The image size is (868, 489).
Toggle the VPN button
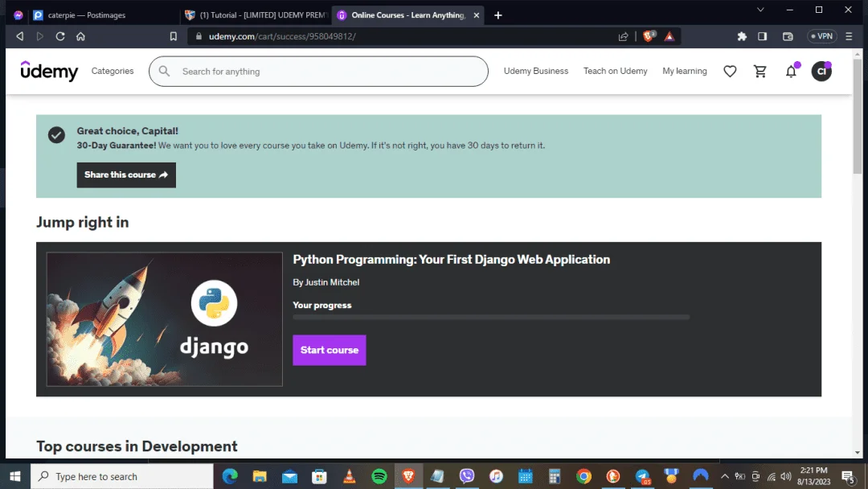coord(821,36)
